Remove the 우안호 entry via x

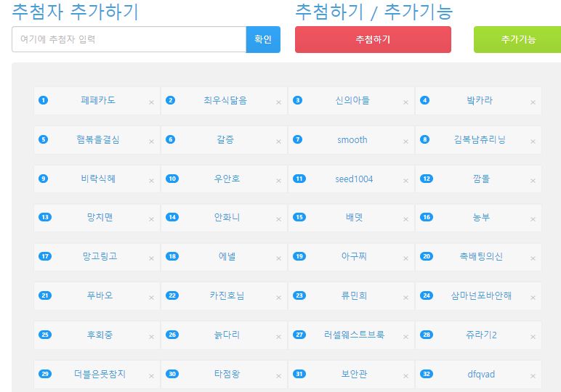[x=278, y=181]
